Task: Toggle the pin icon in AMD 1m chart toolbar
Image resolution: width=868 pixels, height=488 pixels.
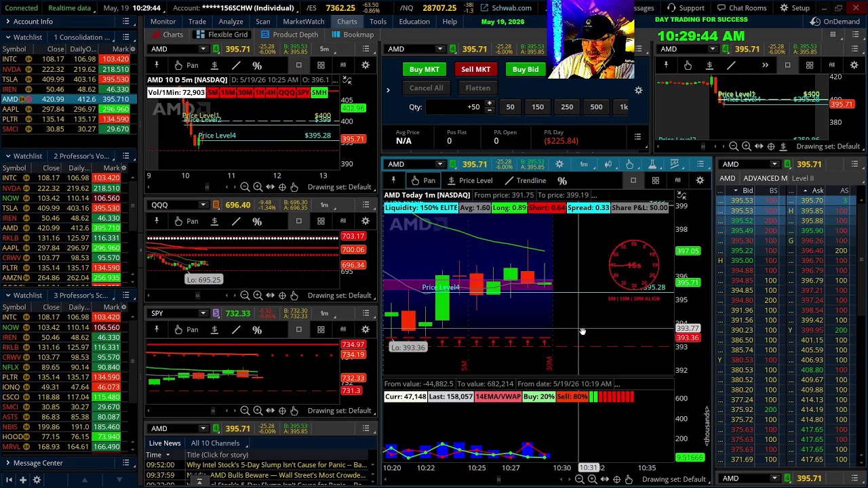Action: click(393, 180)
